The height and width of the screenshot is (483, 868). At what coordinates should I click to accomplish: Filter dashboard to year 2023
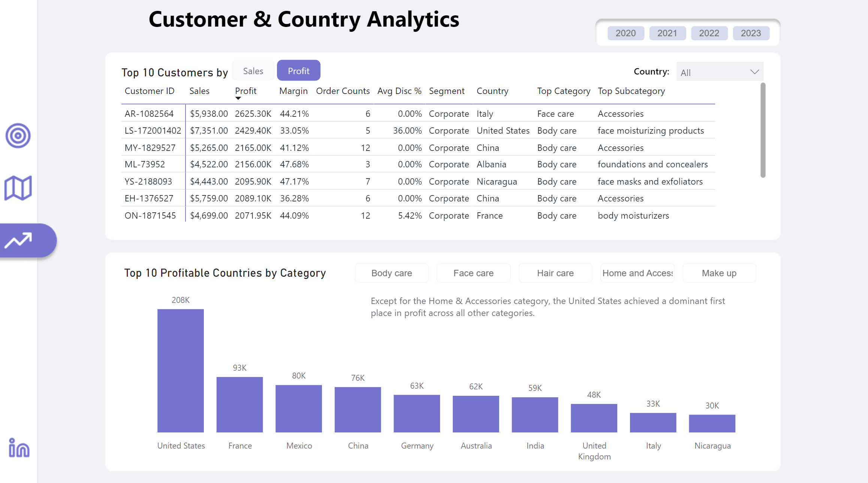(751, 33)
